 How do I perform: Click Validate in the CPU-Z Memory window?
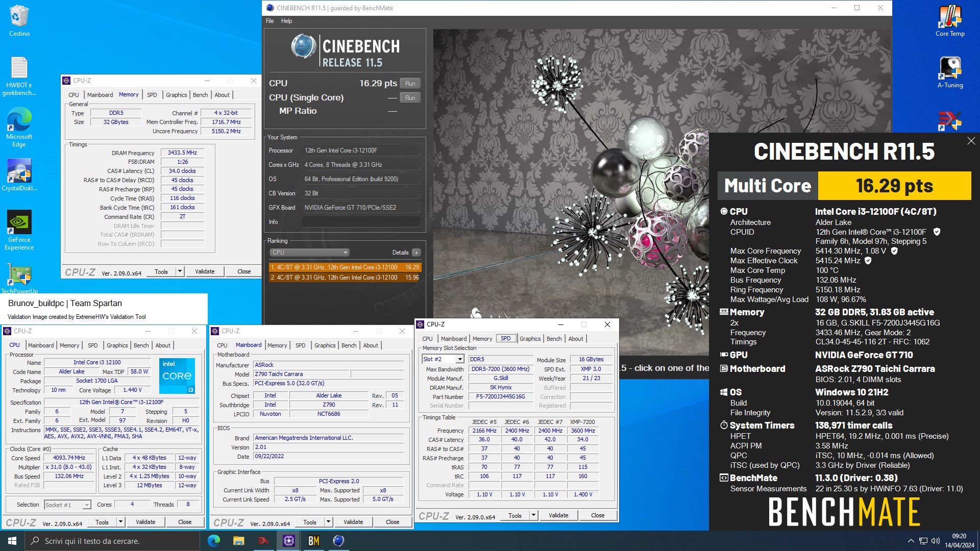click(x=205, y=271)
